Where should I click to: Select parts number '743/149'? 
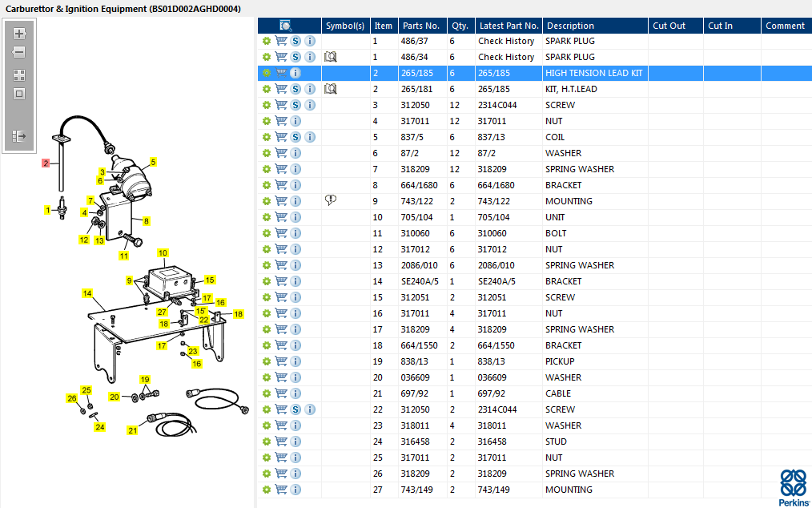pyautogui.click(x=418, y=490)
